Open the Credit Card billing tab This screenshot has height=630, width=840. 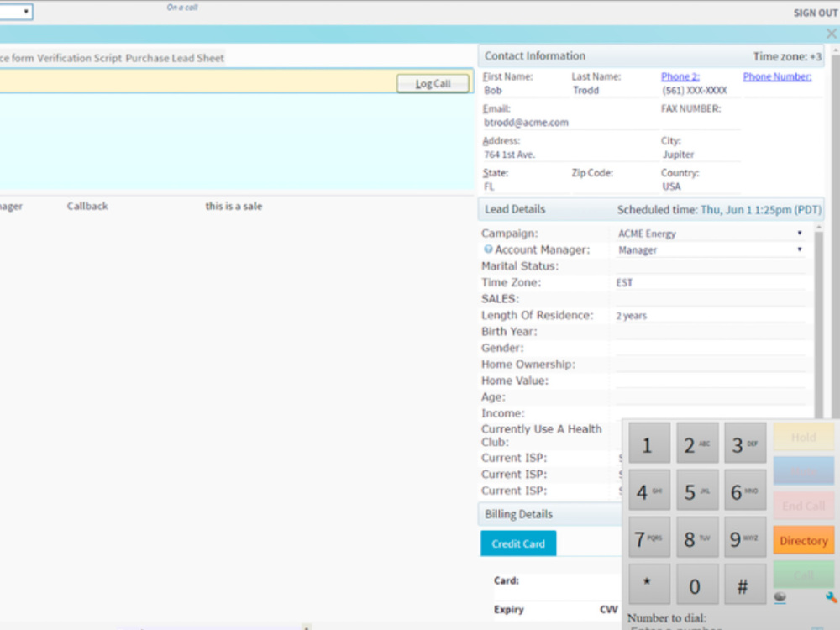click(518, 543)
